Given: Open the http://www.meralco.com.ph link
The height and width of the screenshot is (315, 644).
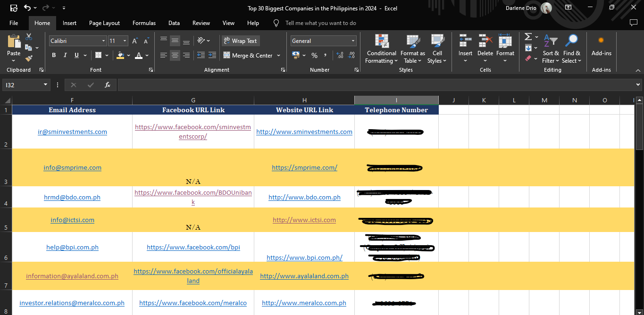Looking at the screenshot, I should point(304,303).
